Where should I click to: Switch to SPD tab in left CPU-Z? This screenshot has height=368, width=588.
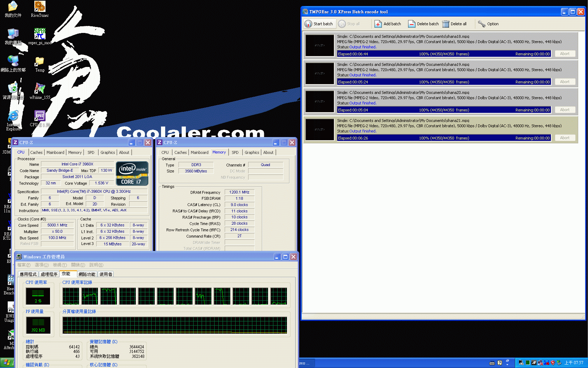pos(91,152)
